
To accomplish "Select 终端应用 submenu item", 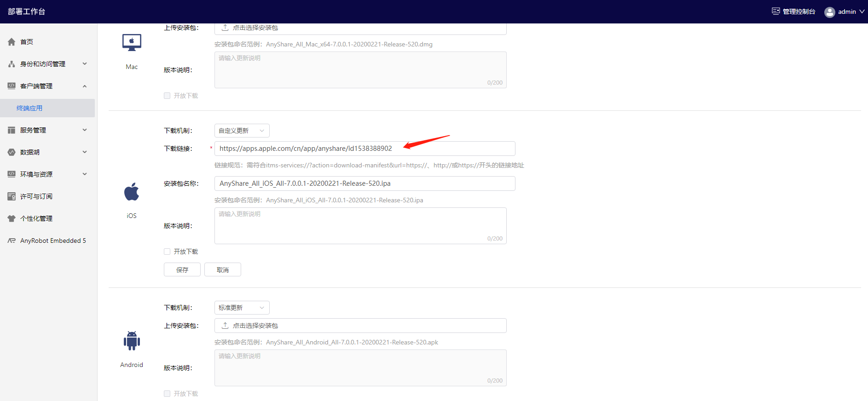I will (x=47, y=108).
